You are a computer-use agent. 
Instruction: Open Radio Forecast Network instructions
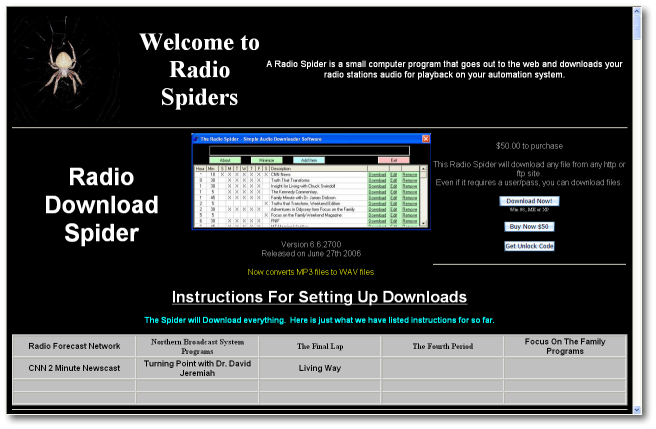[74, 346]
